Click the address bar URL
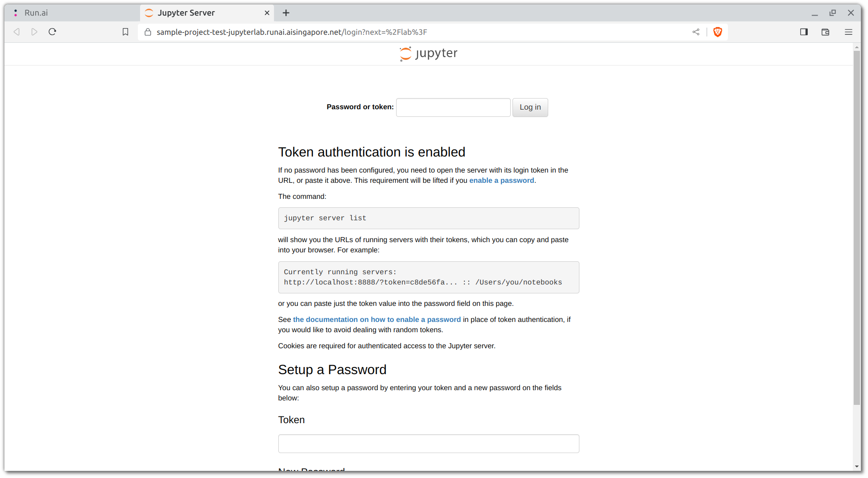Image resolution: width=868 pixels, height=478 pixels. [292, 32]
